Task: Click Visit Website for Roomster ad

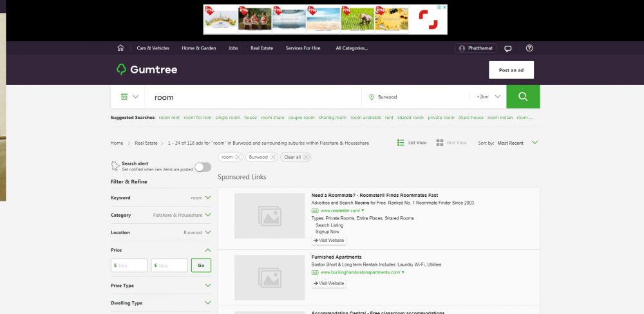Action: (329, 240)
